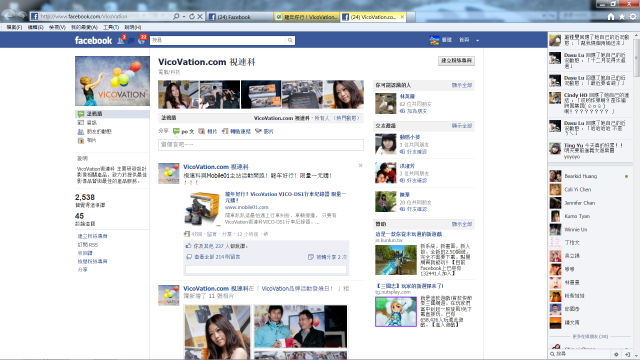Open the first browser menu ending (F)
The height and width of the screenshot is (360, 640).
[x=14, y=27]
